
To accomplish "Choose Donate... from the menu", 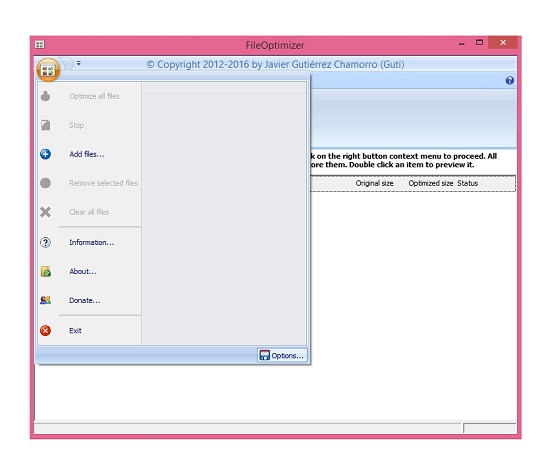I will tap(85, 300).
